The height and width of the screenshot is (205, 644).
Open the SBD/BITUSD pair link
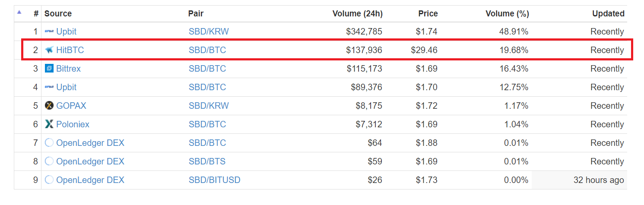214,180
